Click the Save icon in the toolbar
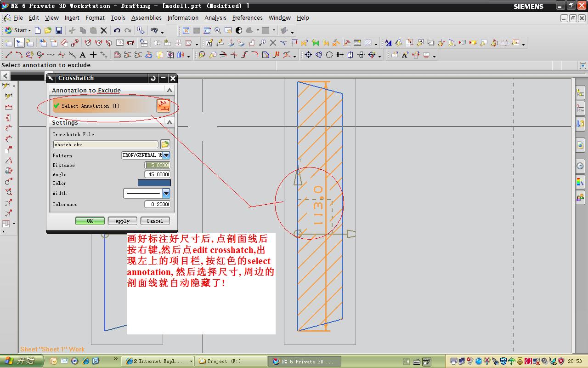 pos(59,30)
